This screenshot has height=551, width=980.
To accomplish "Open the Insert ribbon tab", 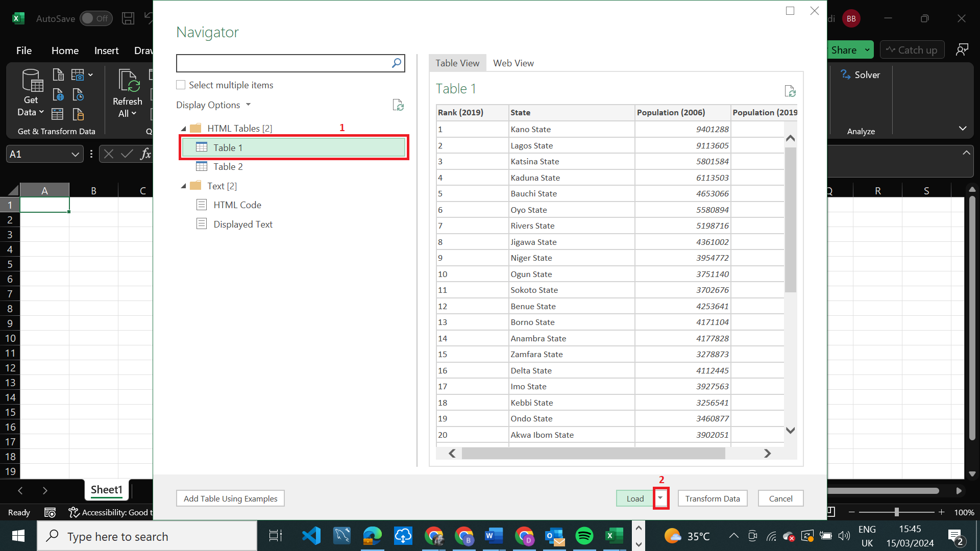I will [x=106, y=51].
